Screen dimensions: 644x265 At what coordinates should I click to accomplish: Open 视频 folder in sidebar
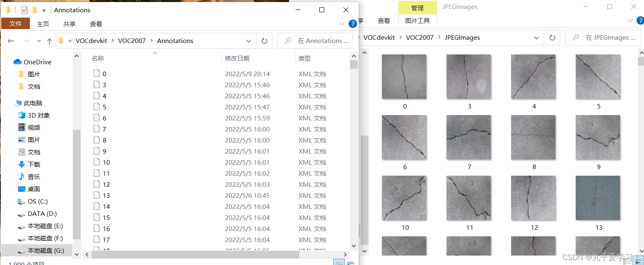point(29,128)
